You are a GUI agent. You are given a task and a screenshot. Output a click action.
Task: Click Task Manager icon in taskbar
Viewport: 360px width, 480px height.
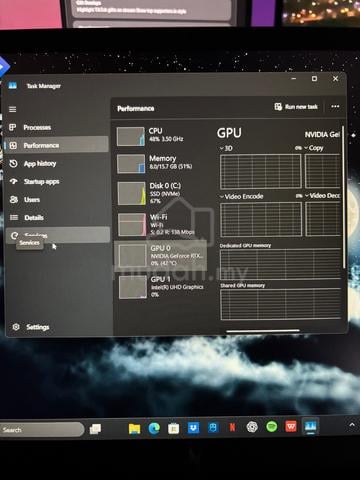[x=311, y=426]
